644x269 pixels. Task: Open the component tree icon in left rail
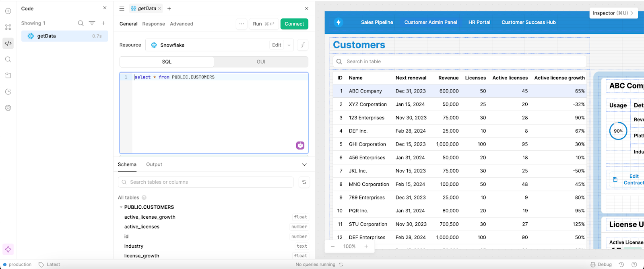tap(8, 27)
